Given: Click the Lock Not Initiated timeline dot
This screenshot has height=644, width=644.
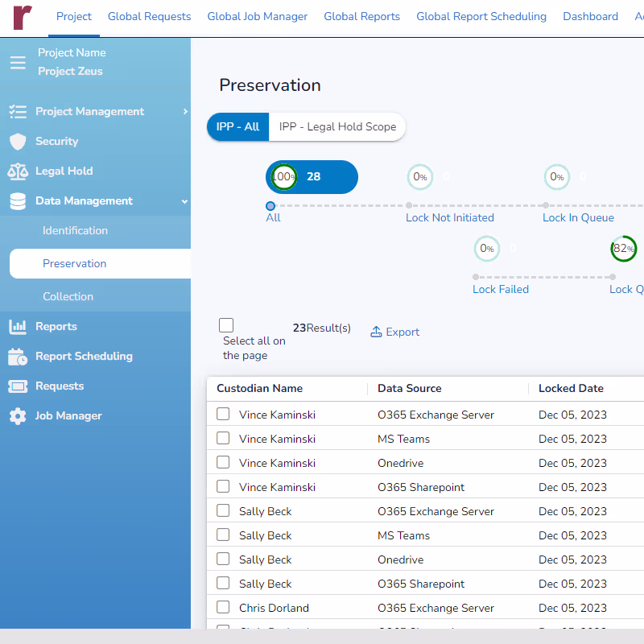Looking at the screenshot, I should 409,205.
